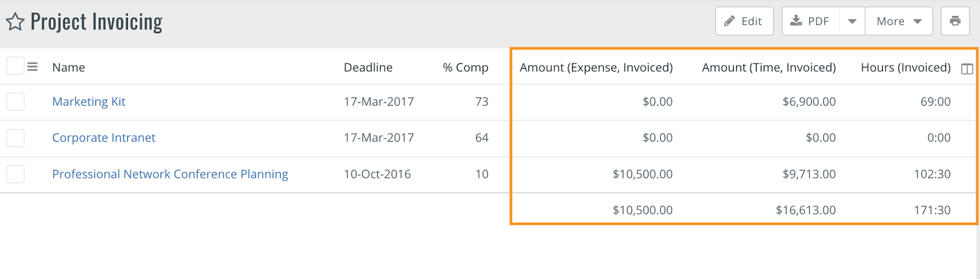Sort by Amount (Time, Invoiced) column
The width and height of the screenshot is (980, 279).
pos(769,67)
